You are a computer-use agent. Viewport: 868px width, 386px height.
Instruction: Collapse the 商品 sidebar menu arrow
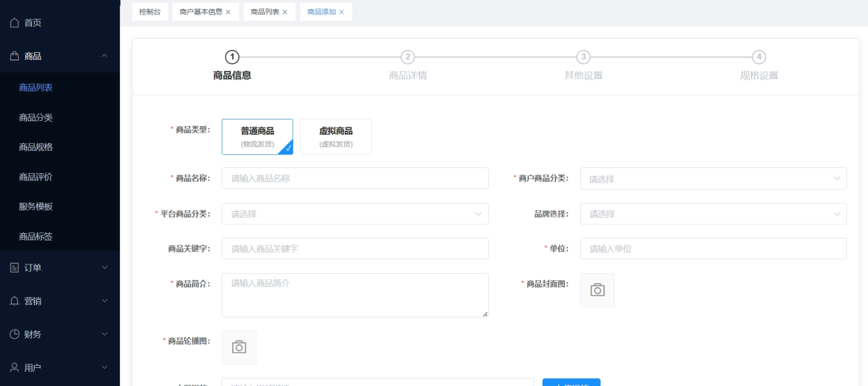click(104, 56)
